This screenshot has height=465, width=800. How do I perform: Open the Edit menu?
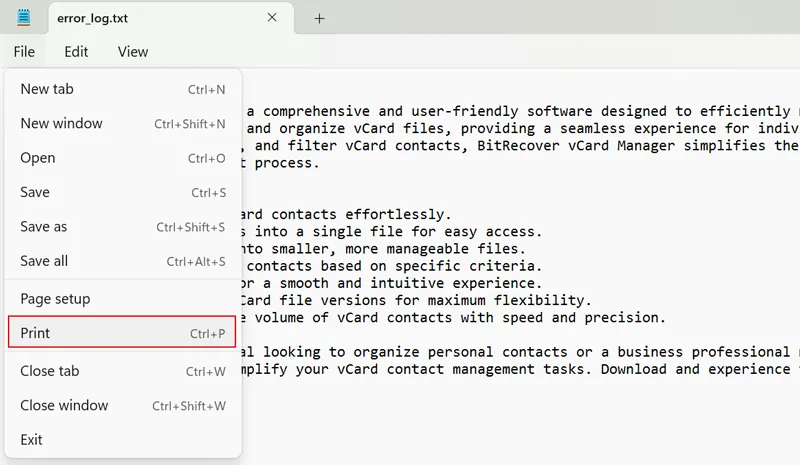tap(76, 52)
